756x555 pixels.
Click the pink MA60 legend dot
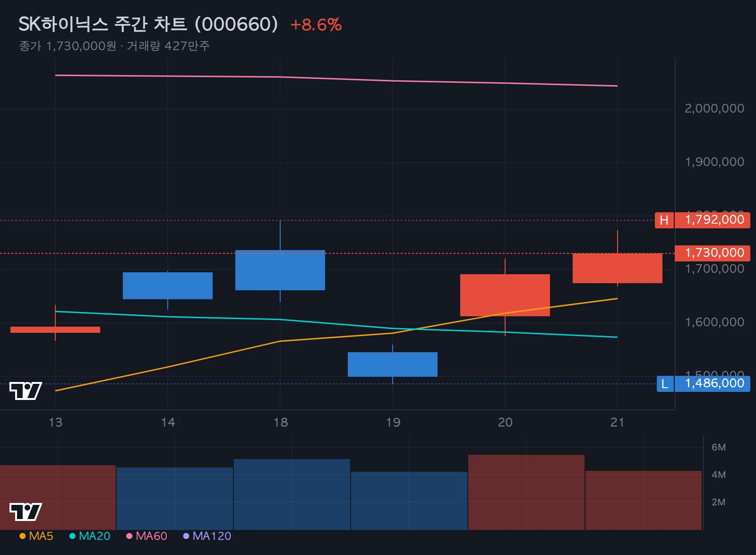coord(129,536)
